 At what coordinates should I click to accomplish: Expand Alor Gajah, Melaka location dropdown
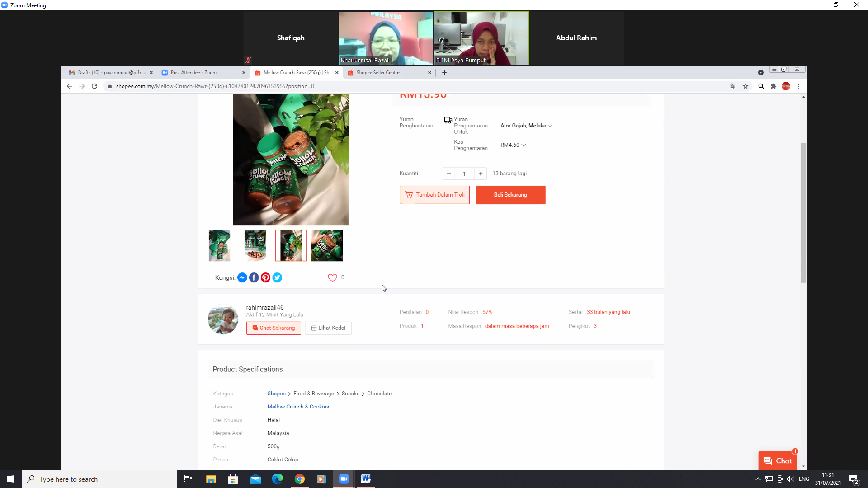pyautogui.click(x=526, y=126)
